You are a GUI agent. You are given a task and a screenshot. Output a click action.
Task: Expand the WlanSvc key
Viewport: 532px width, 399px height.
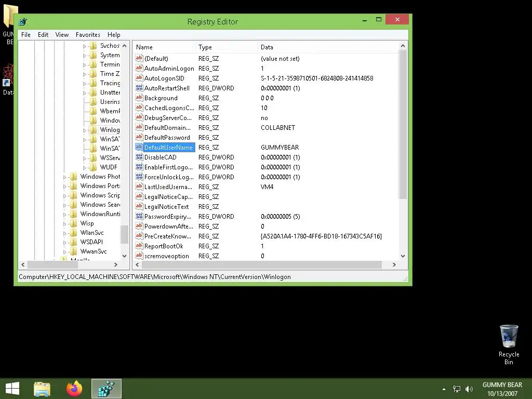pos(64,233)
